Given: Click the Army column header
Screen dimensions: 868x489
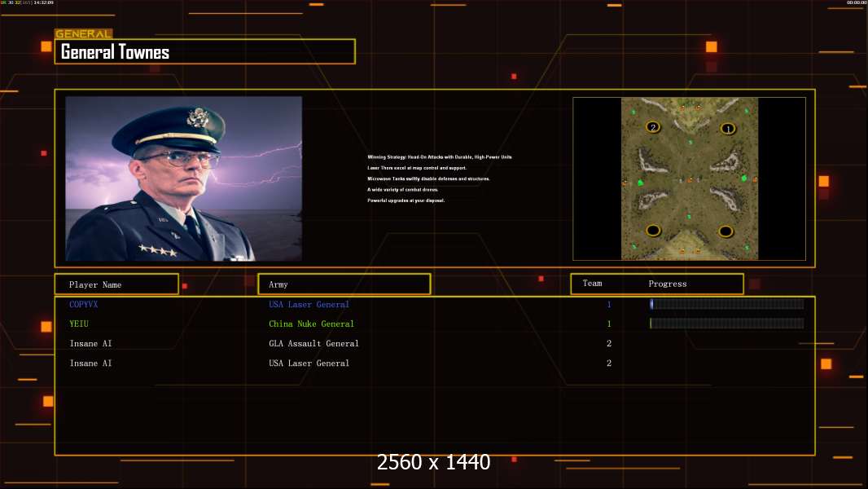Looking at the screenshot, I should (x=344, y=284).
